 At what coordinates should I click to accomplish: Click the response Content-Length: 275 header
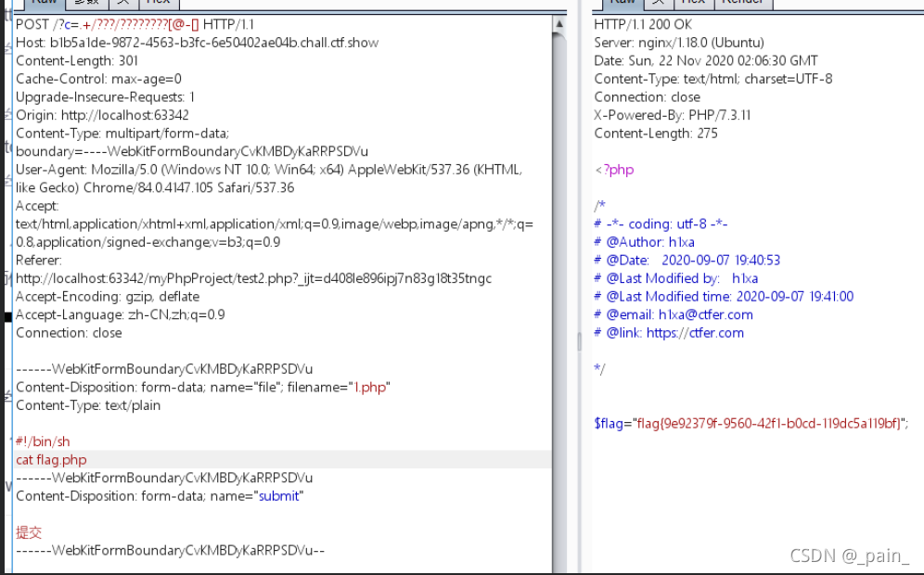coord(656,134)
